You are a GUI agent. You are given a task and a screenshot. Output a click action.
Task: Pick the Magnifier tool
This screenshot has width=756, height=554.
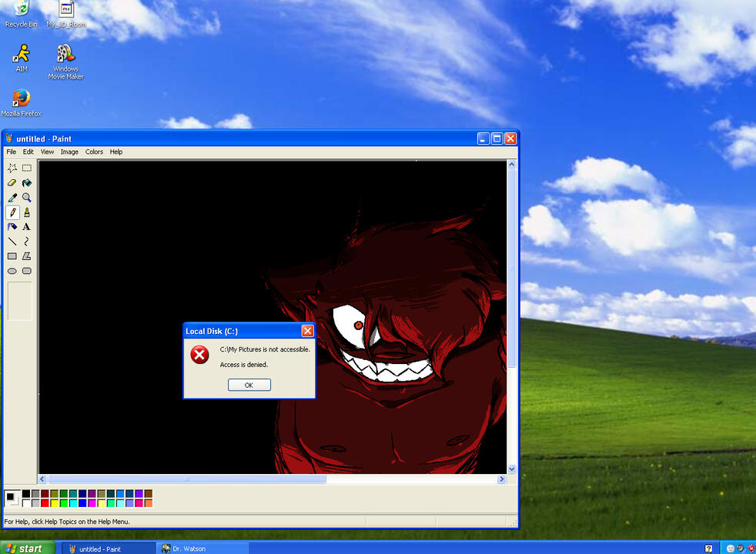[27, 198]
